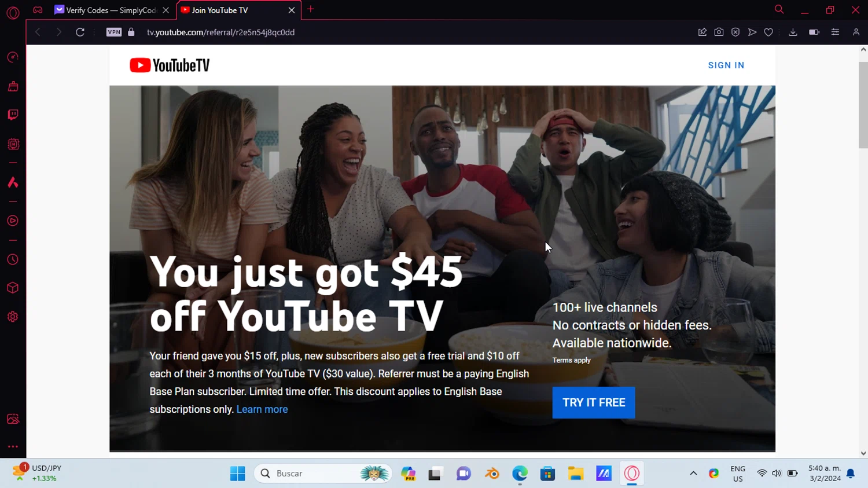Take a snapshot with camera icon
The width and height of the screenshot is (868, 488).
(719, 32)
